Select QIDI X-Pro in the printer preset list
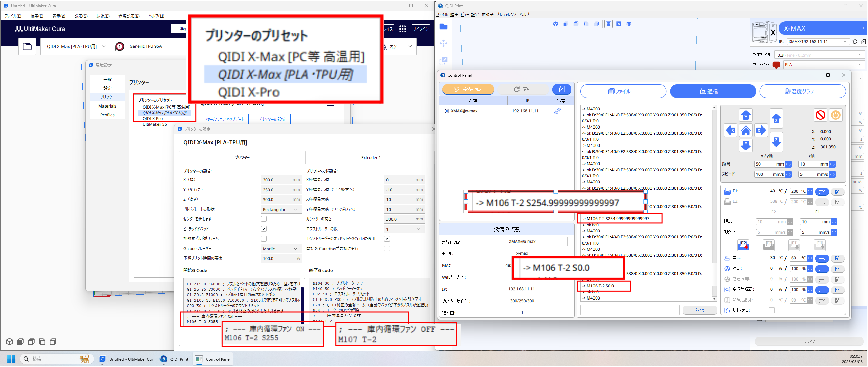This screenshot has height=367, width=868. tap(152, 119)
